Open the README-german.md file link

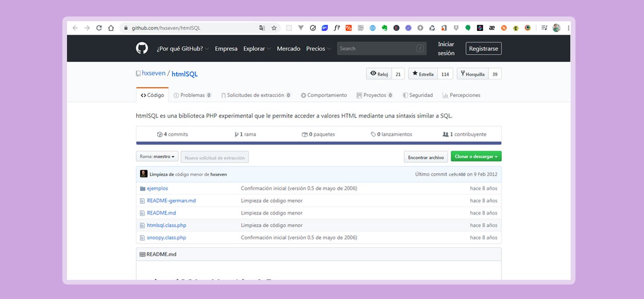[x=172, y=201]
